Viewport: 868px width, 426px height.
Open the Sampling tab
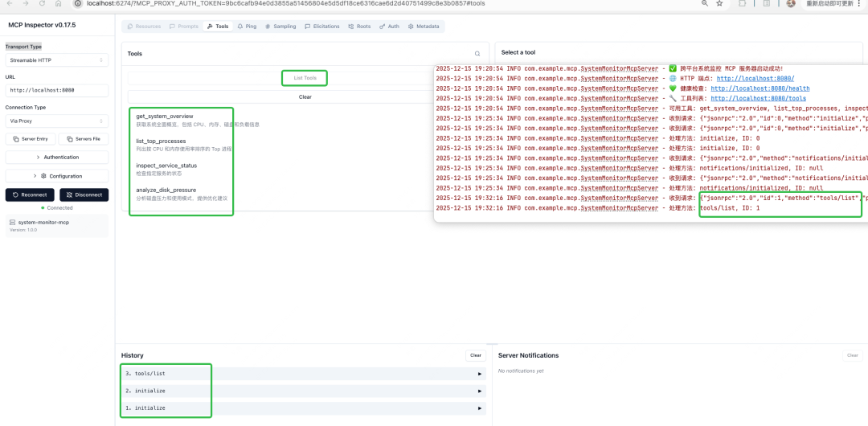point(280,26)
